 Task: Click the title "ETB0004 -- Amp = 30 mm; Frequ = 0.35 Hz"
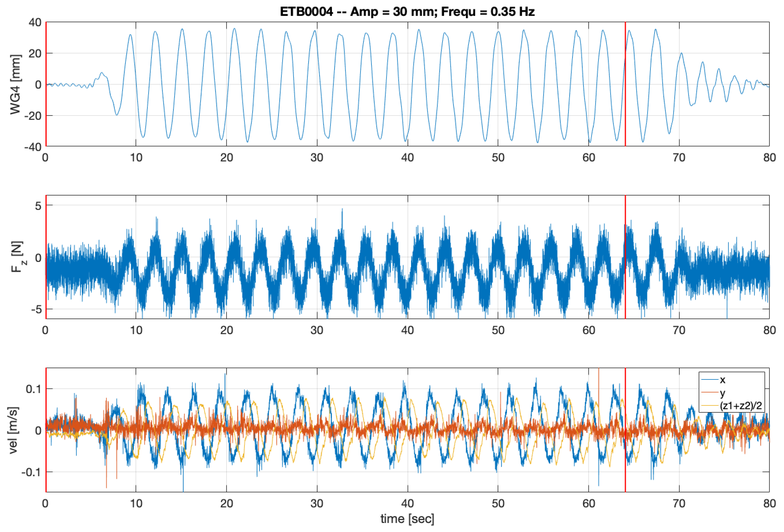tap(407, 12)
